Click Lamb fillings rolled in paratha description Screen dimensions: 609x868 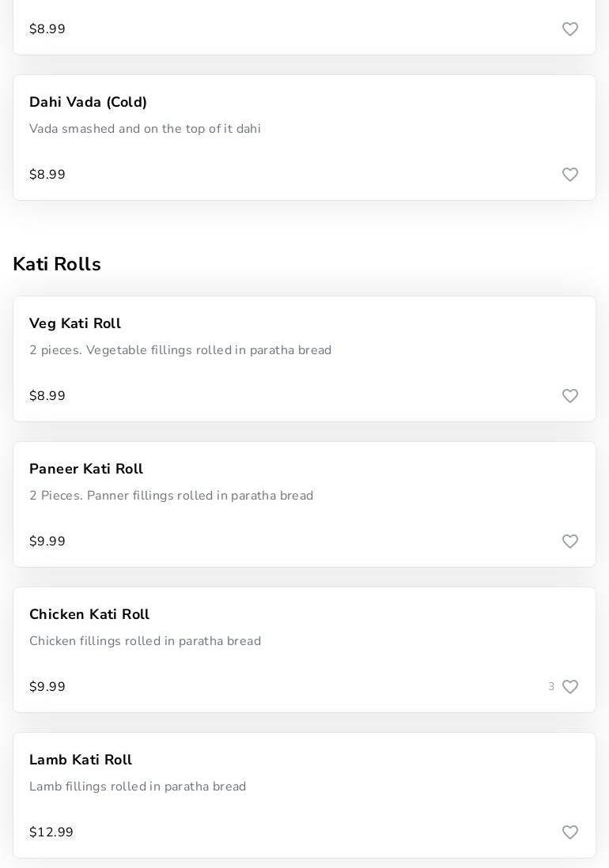[x=138, y=787]
